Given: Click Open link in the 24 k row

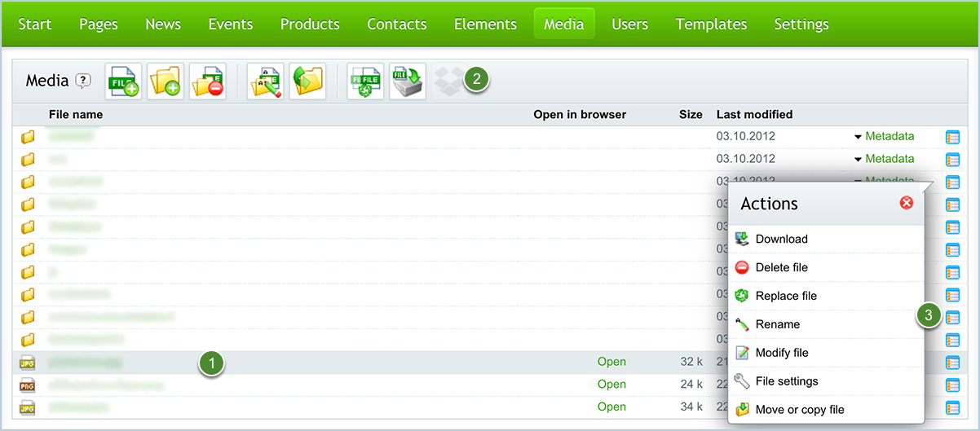Looking at the screenshot, I should [x=611, y=384].
